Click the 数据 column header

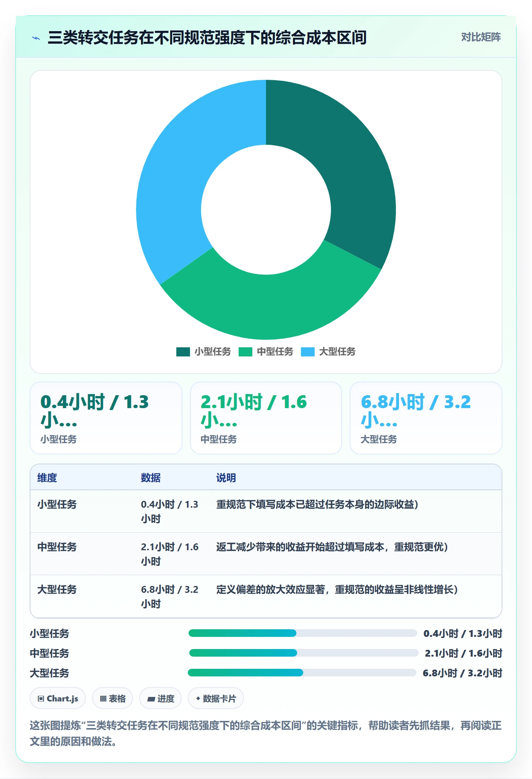coord(151,478)
